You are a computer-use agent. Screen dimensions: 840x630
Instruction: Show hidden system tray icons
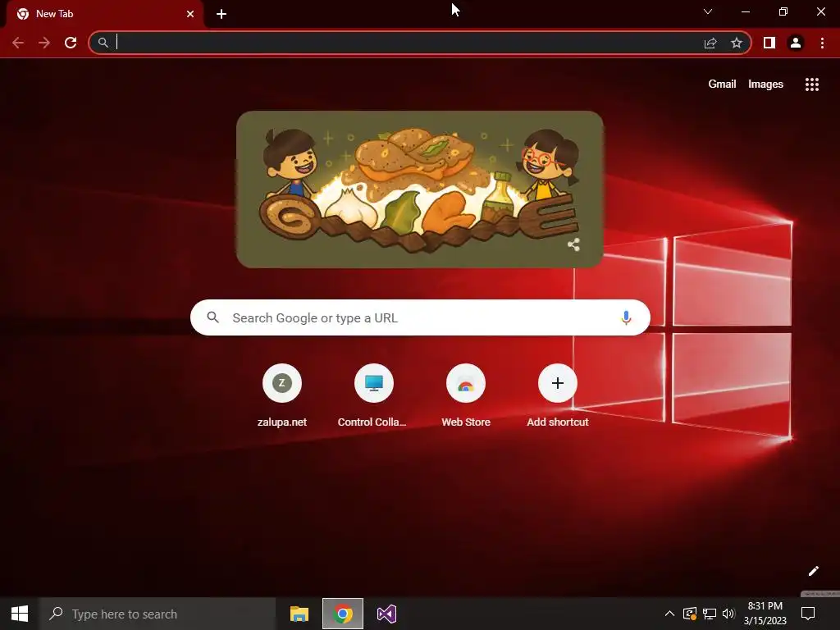(x=669, y=614)
